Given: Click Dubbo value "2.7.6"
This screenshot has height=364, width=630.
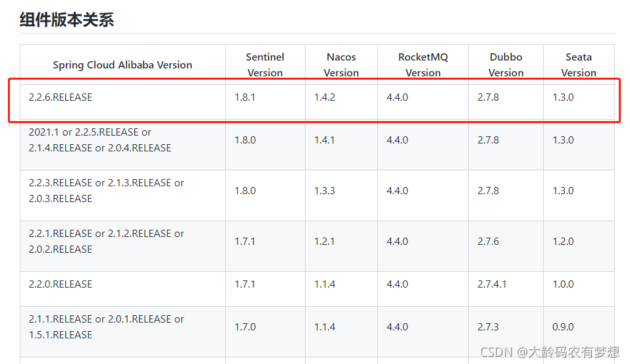Looking at the screenshot, I should tap(488, 242).
